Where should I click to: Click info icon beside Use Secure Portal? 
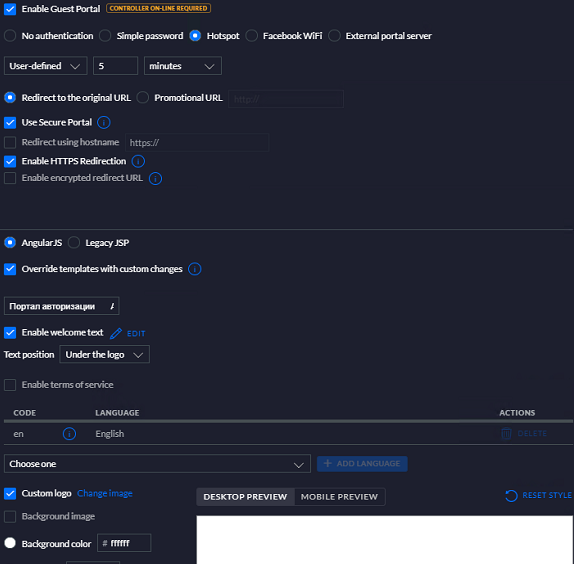[104, 122]
